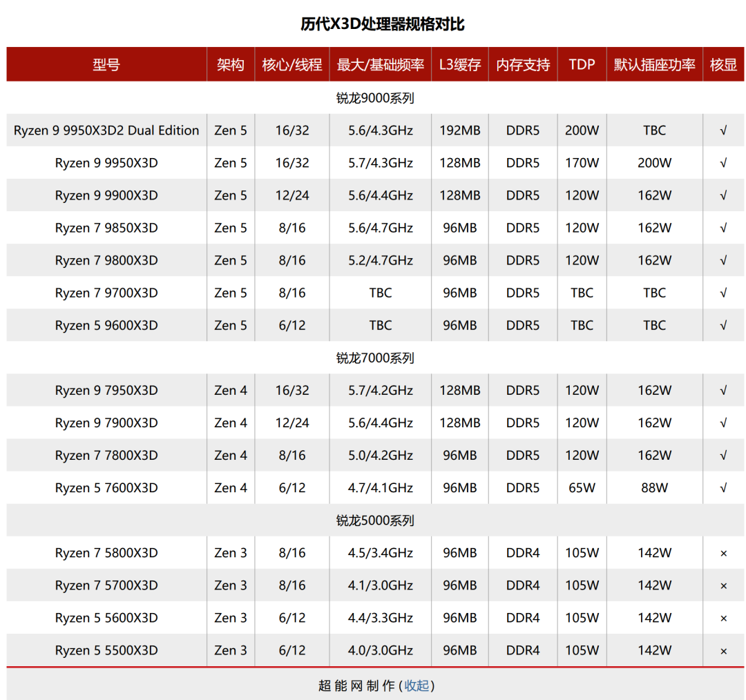
Task: Click the 锐龙7000系列 section heading
Action: point(375,358)
